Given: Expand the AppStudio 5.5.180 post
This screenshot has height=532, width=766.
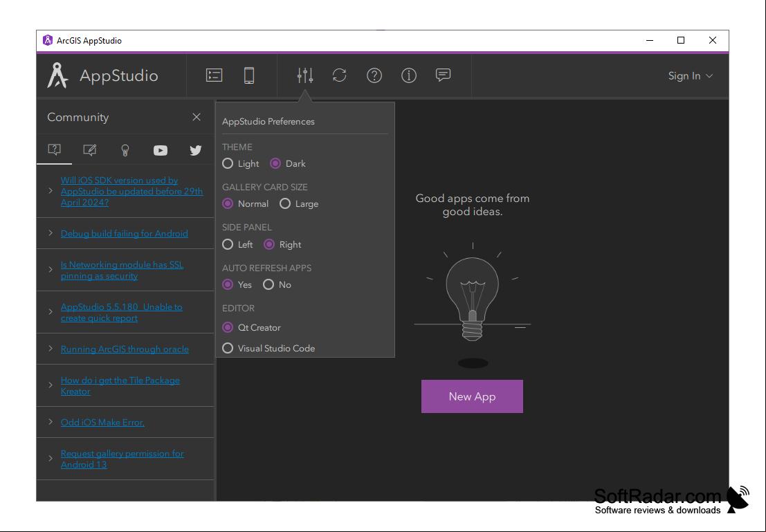Looking at the screenshot, I should [x=51, y=312].
